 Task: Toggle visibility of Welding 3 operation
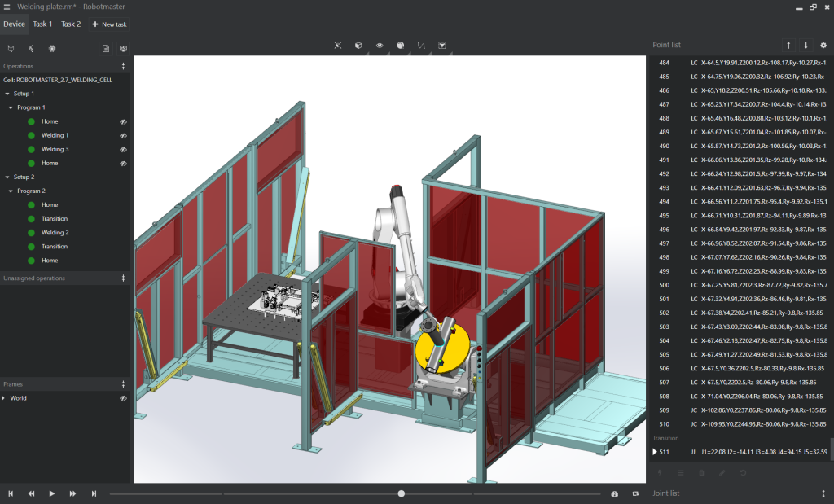(123, 149)
